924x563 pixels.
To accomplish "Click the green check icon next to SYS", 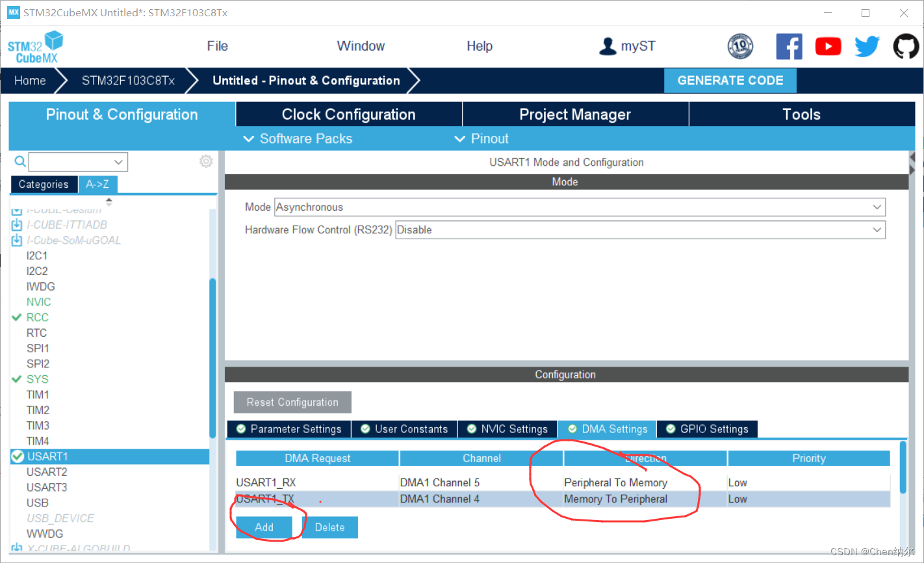I will tap(17, 379).
